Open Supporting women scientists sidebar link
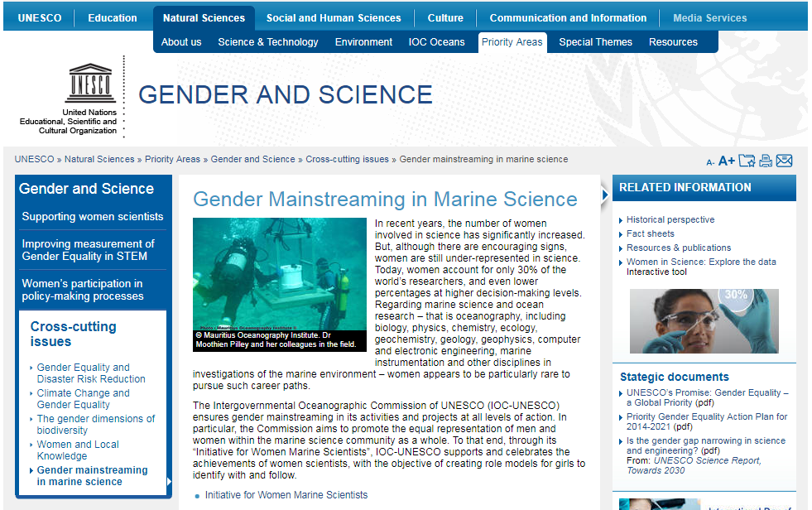 click(x=92, y=216)
